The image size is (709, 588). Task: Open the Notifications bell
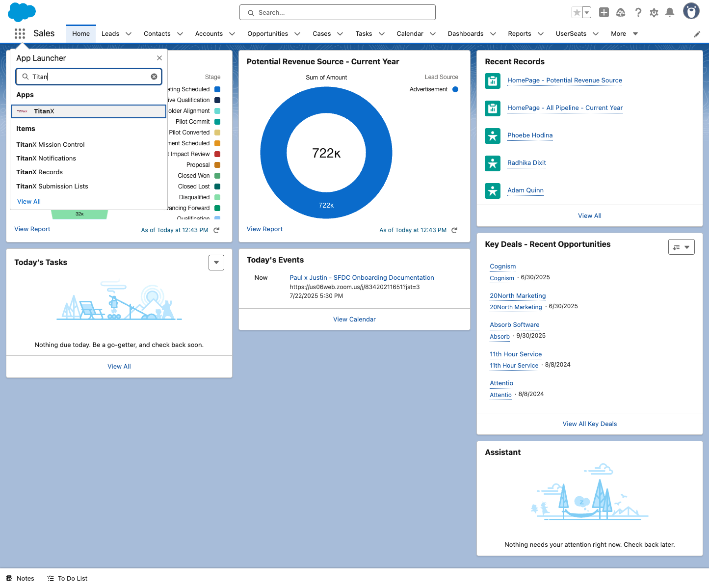tap(670, 13)
